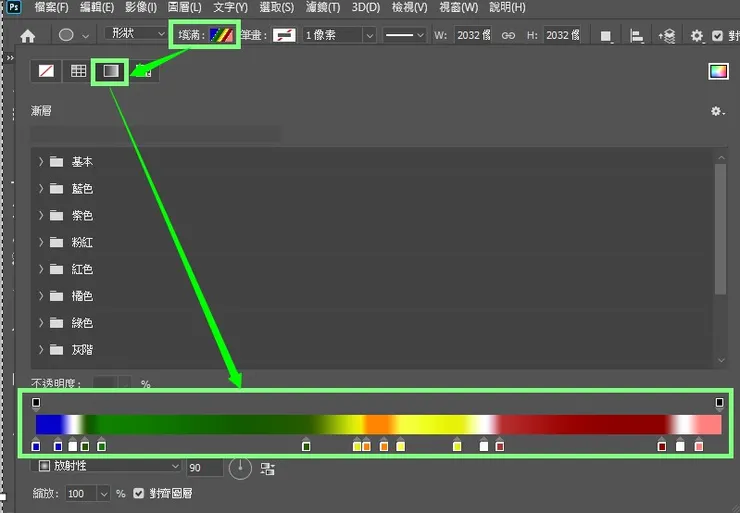Open the rainbow Color Picker icon

click(718, 72)
